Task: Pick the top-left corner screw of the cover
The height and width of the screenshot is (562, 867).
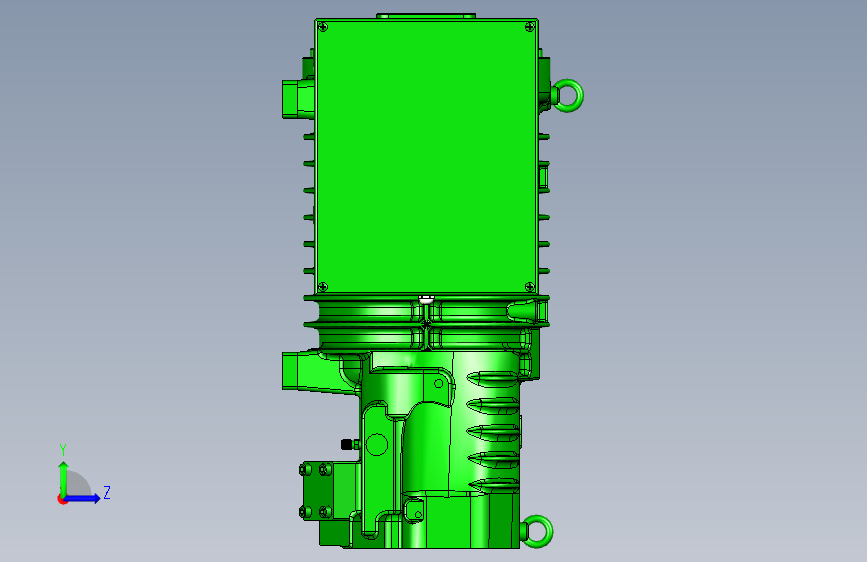Action: click(x=324, y=27)
